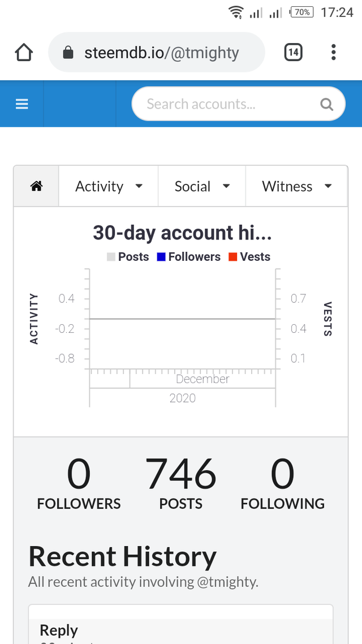Expand the Witness dropdown menu
This screenshot has height=644, width=362.
296,186
